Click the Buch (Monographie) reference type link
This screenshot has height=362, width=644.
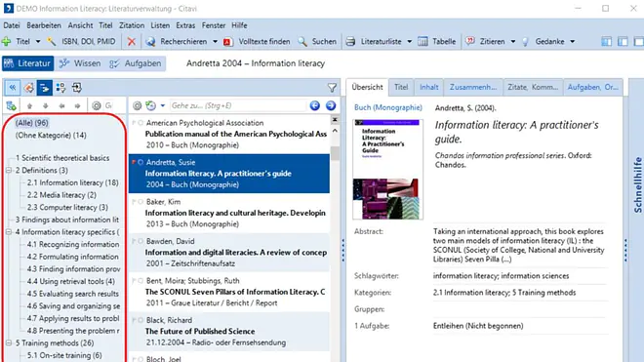(x=388, y=107)
